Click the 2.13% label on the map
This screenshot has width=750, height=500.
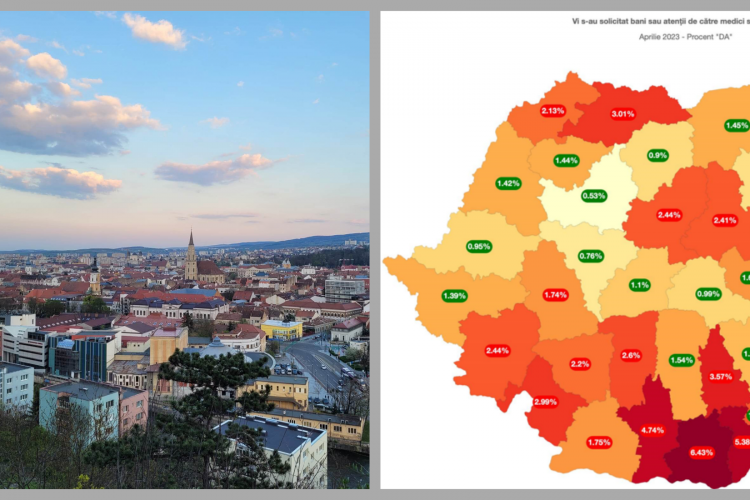point(553,111)
